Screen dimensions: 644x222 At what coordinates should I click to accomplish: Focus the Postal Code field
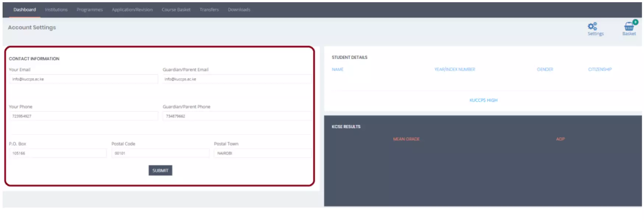(160, 153)
